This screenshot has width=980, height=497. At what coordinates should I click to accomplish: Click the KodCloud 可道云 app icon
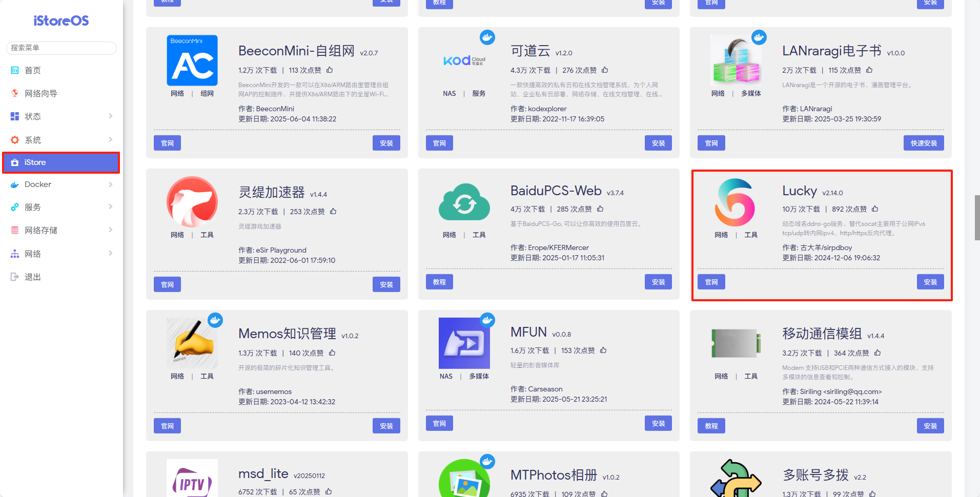[x=464, y=60]
